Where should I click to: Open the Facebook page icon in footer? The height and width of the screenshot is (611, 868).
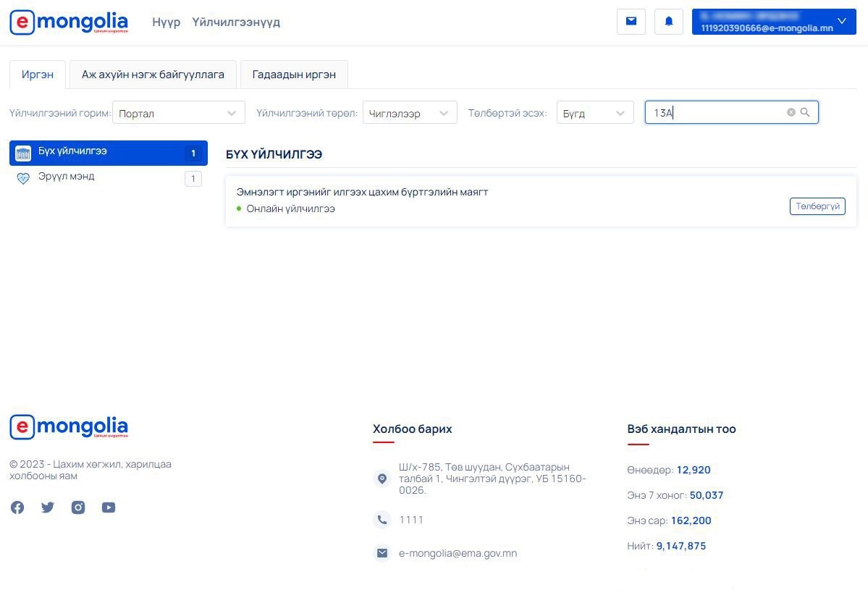click(17, 507)
